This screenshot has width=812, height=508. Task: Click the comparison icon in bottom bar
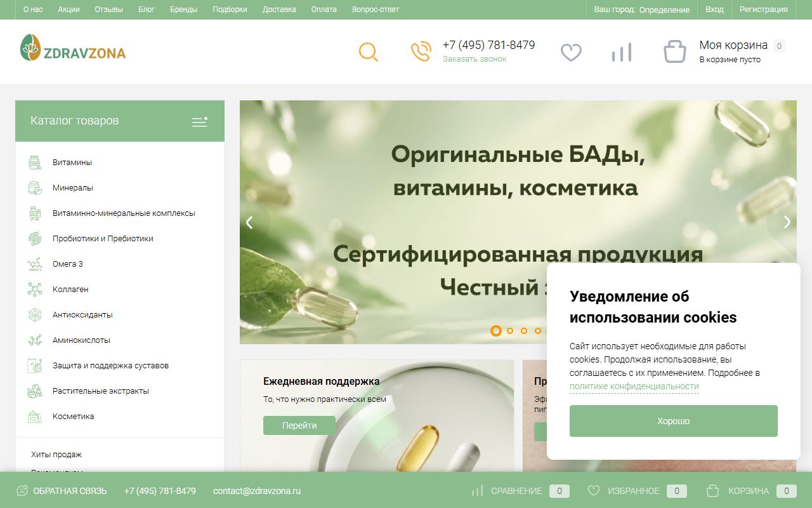pos(477,491)
